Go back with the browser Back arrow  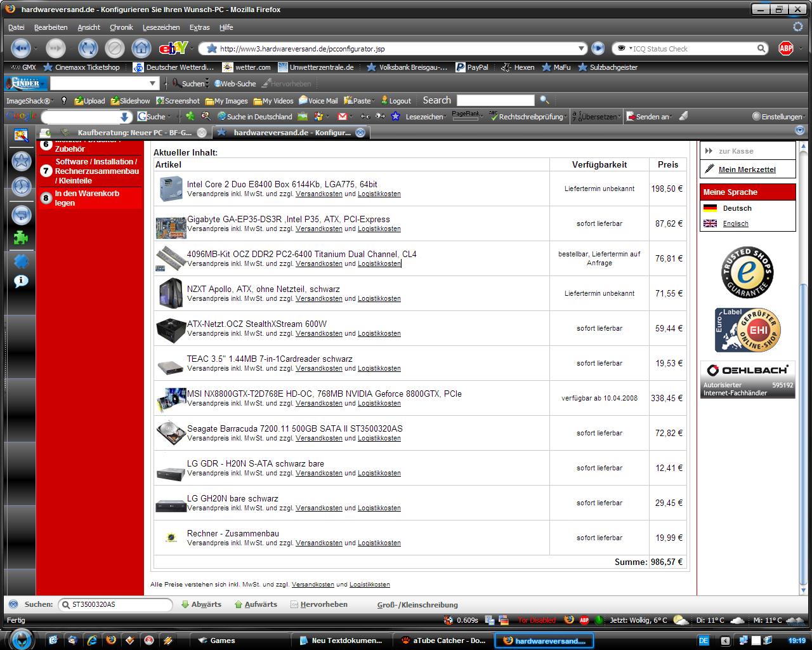pyautogui.click(x=20, y=48)
